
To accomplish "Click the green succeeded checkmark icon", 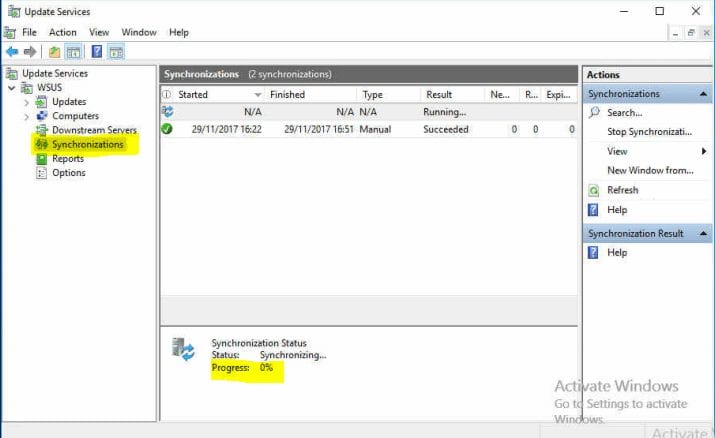I will [x=167, y=129].
